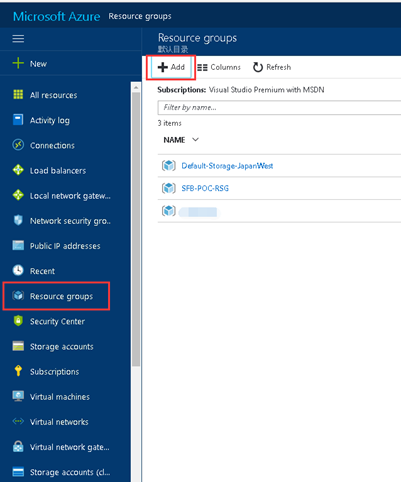Click Security Center shield icon
This screenshot has width=401, height=482.
point(18,321)
